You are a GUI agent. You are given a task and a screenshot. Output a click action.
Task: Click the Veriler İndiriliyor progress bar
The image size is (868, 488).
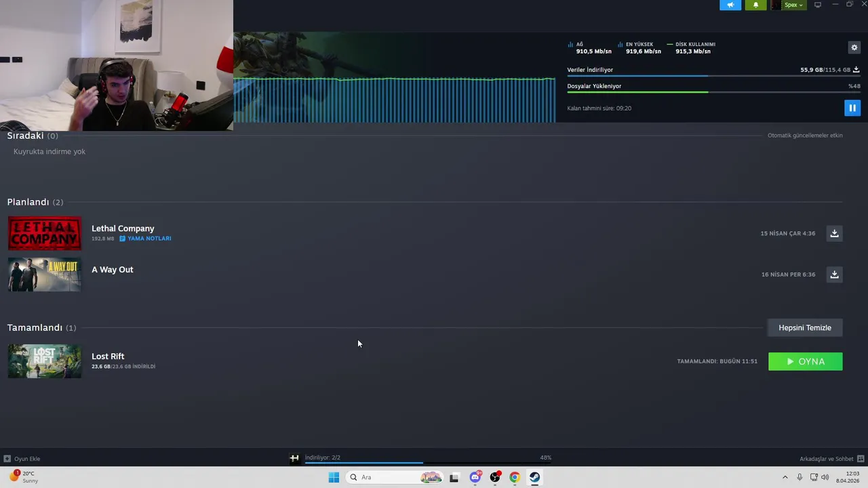tap(713, 76)
